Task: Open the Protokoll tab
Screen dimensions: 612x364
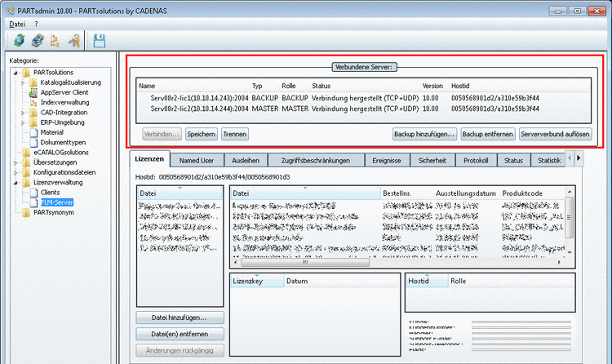Action: [477, 161]
